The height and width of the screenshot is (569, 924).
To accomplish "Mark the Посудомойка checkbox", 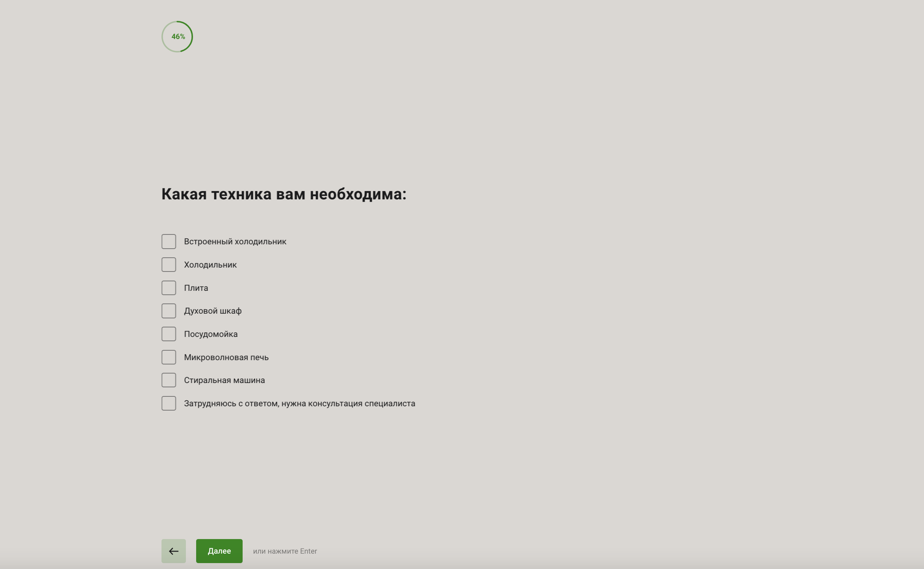I will 169,334.
